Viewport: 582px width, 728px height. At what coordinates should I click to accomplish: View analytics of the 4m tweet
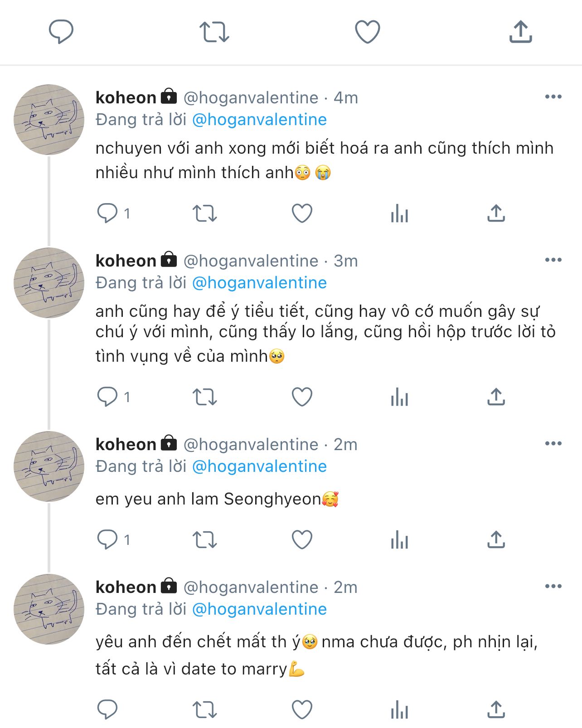click(399, 213)
